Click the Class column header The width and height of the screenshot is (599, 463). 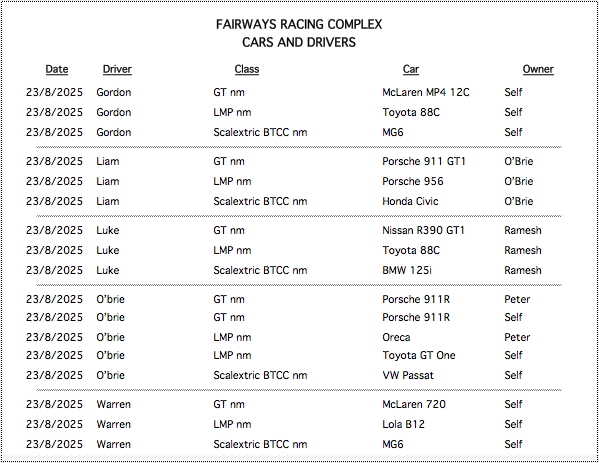(247, 69)
